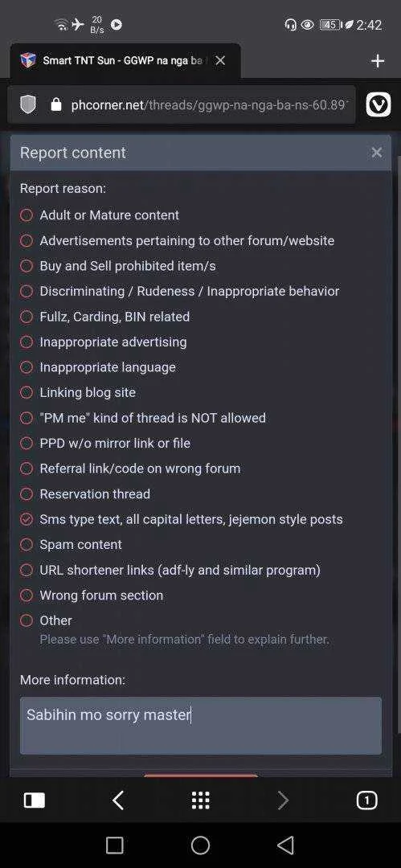
Task: Open a new tab with plus icon
Action: (378, 61)
